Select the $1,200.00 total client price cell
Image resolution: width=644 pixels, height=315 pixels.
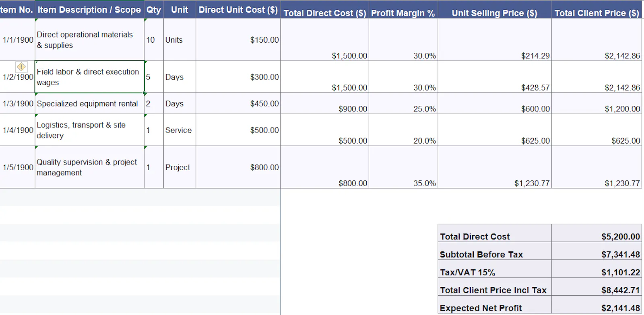597,103
